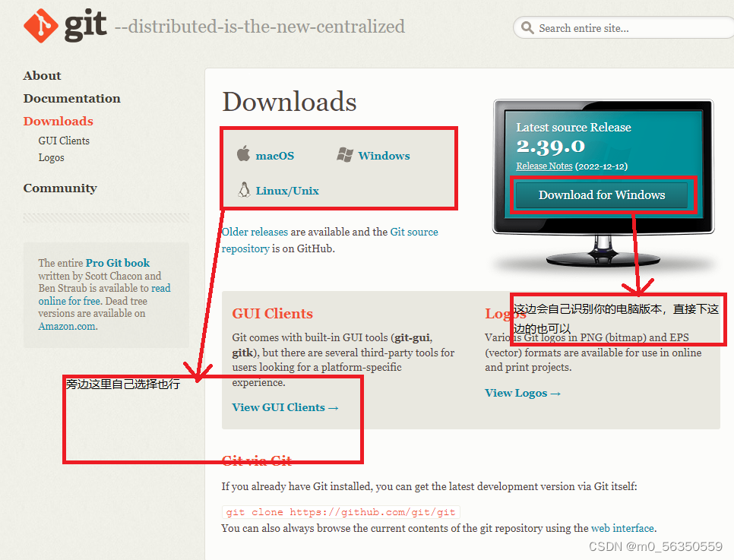The image size is (734, 560).
Task: Open the Older releases link
Action: [255, 232]
